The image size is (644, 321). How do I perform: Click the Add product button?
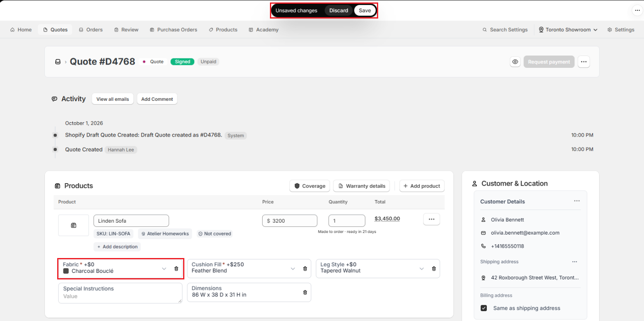422,186
